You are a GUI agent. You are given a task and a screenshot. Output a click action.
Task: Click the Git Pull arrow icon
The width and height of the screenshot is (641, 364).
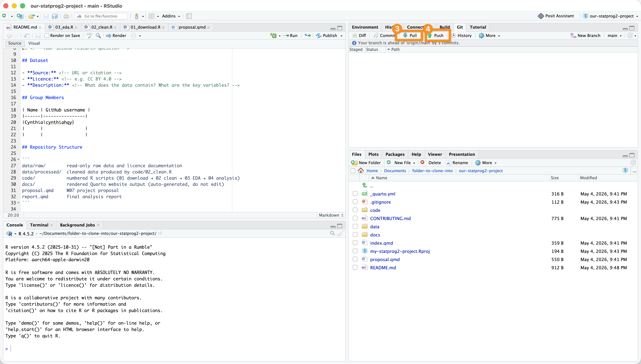pos(405,36)
